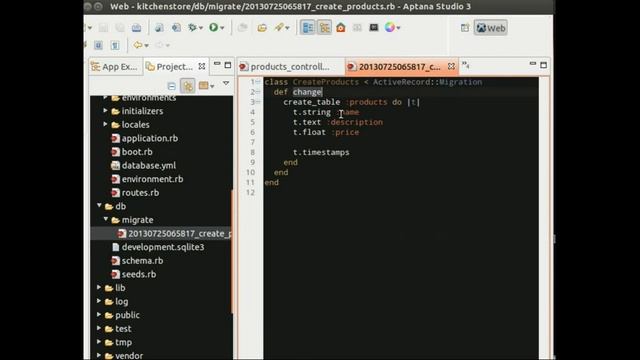Fold the def change block on line 2
640x360 pixels.
(258, 92)
